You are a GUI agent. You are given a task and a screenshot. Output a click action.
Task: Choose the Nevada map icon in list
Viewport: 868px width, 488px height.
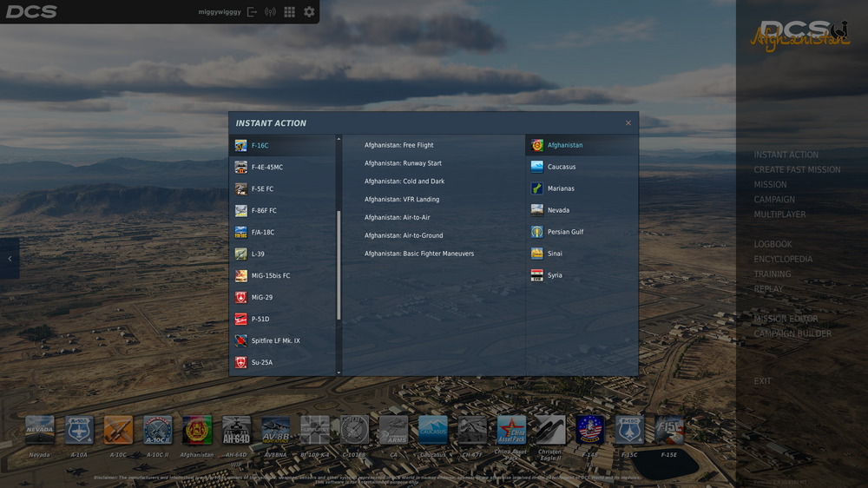click(537, 210)
